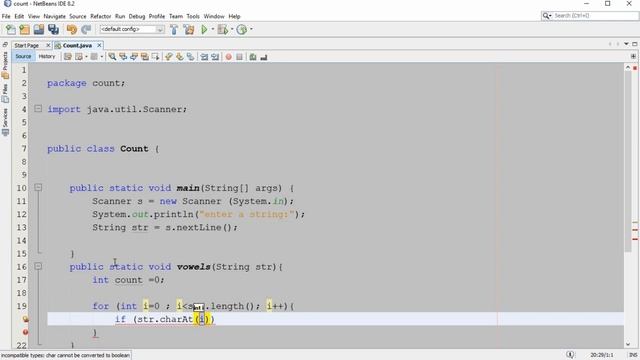Viewport: 640px width, 360px height.
Task: Open the default config combo box
Action: point(132,29)
